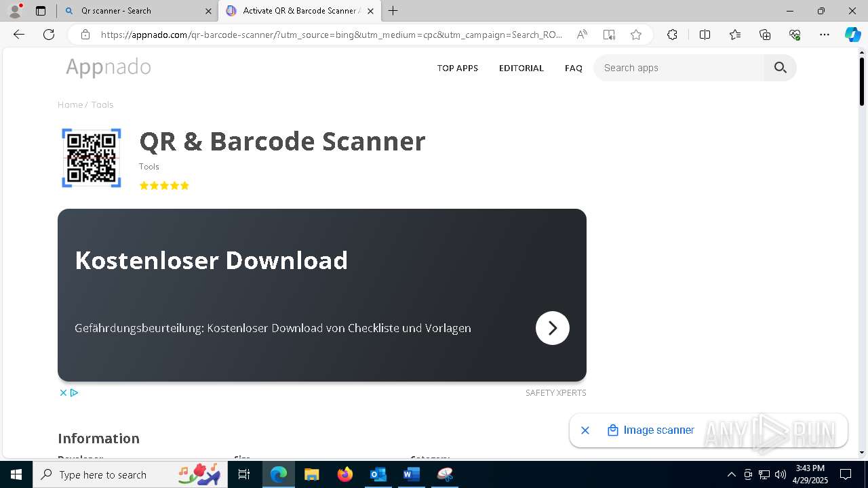Viewport: 868px width, 488px height.
Task: Click the Tools category under app title
Action: (x=149, y=167)
